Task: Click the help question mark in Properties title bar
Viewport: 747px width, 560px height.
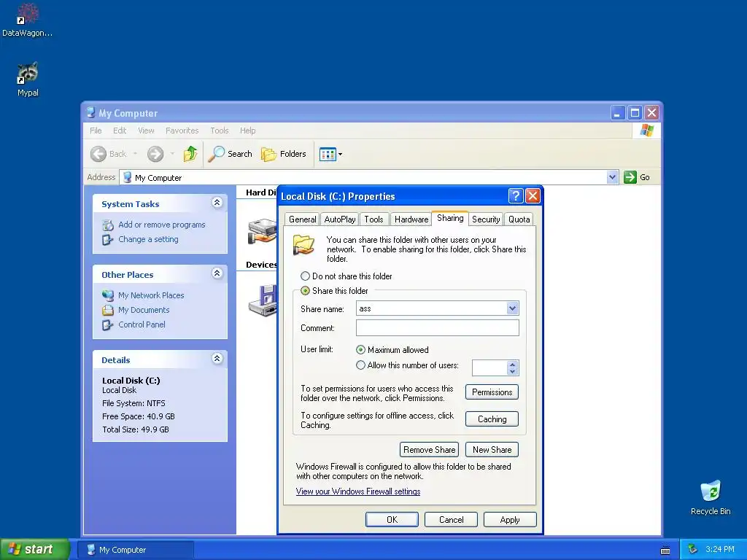Action: 516,195
